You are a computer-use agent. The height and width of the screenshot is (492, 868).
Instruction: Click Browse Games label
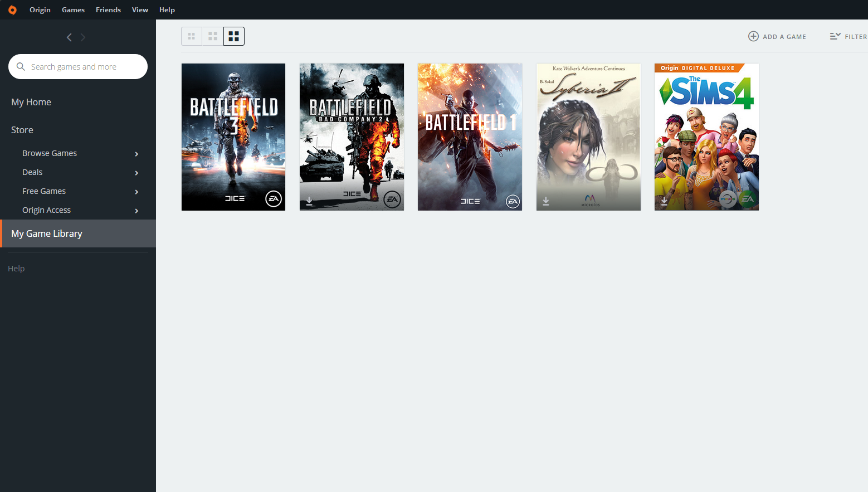[50, 153]
